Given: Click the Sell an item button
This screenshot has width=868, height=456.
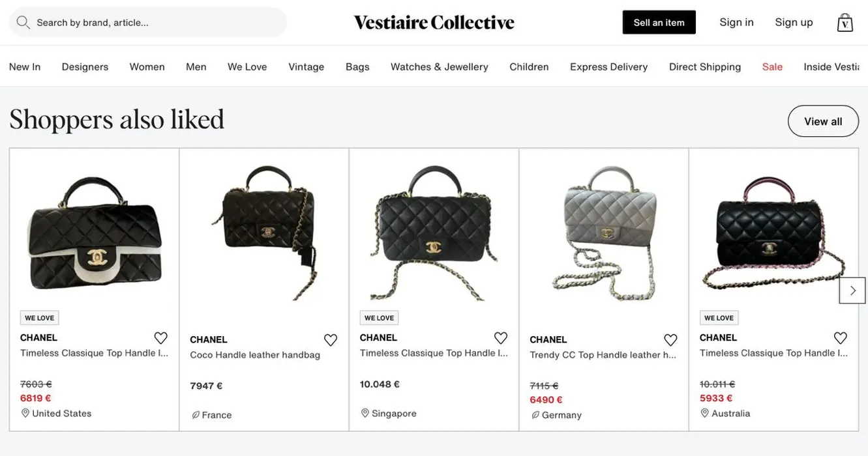Looking at the screenshot, I should click(x=659, y=22).
